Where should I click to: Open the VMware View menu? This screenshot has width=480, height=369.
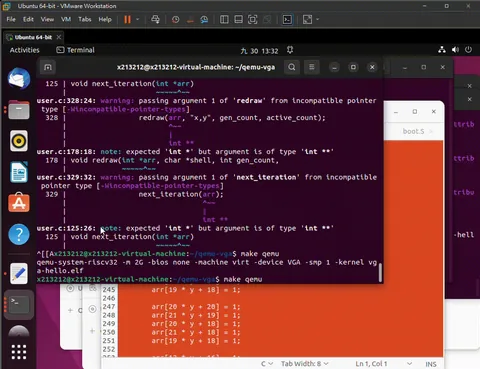pyautogui.click(x=47, y=19)
